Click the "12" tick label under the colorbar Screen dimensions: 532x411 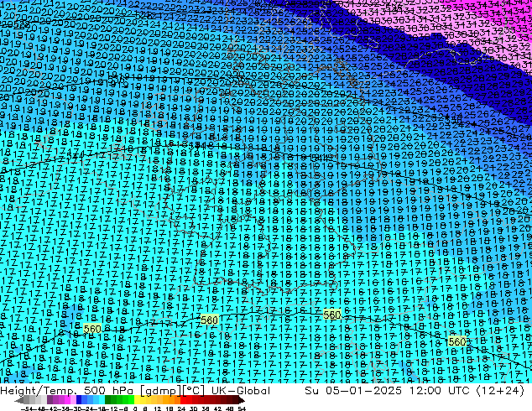click(x=157, y=408)
